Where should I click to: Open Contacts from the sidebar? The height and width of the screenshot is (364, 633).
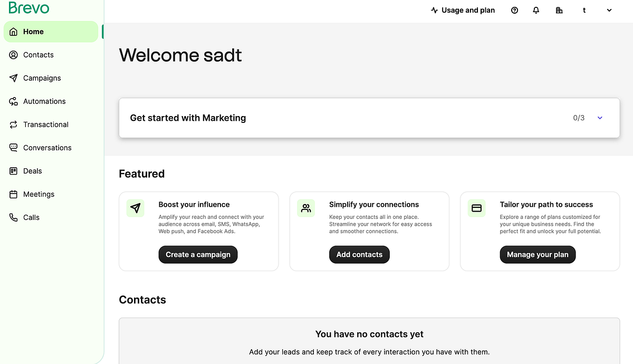click(x=38, y=54)
